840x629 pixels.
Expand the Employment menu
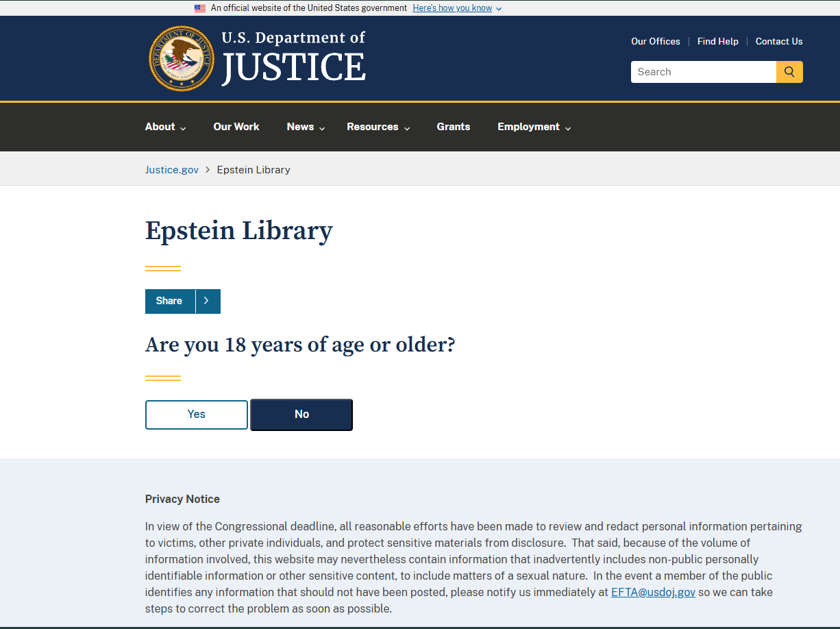[x=534, y=127]
